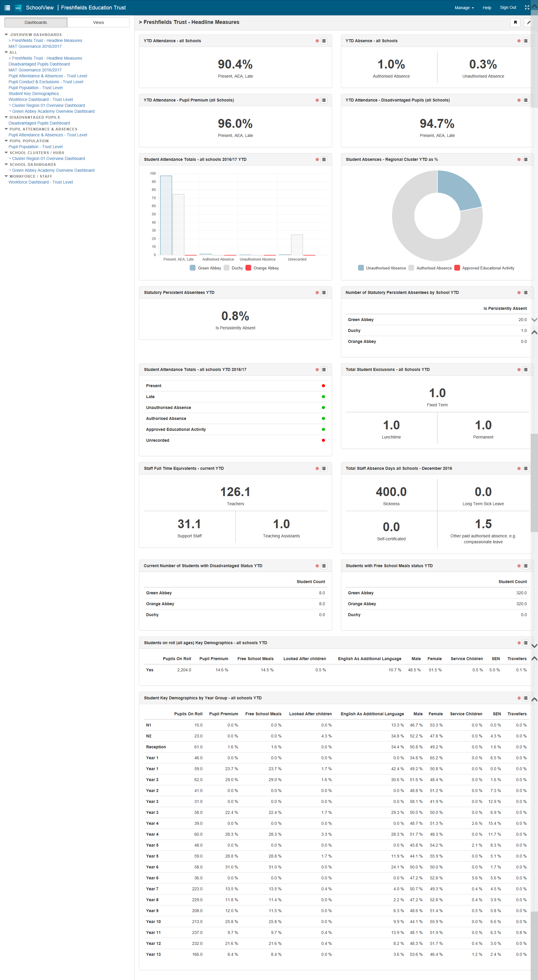This screenshot has width=538, height=980.
Task: Toggle Green Abbey series in bar chart legend
Action: point(205,268)
